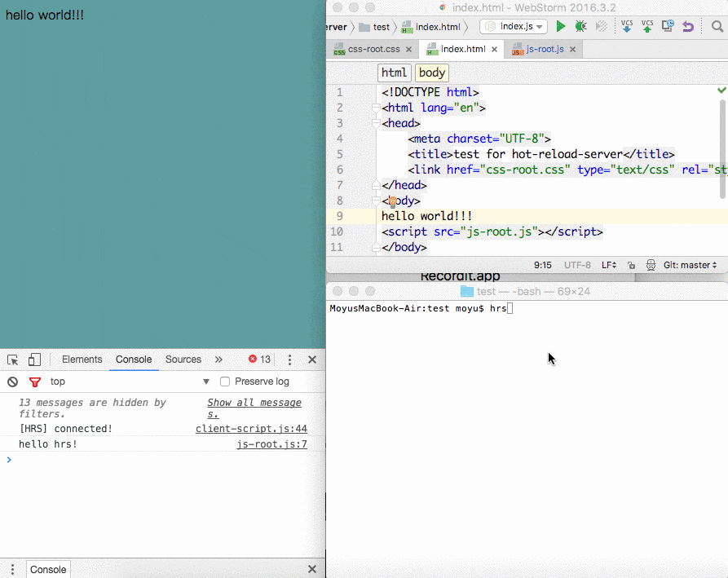Click the index.html navigation breadcrumb
Image resolution: width=728 pixels, height=578 pixels.
click(x=431, y=27)
